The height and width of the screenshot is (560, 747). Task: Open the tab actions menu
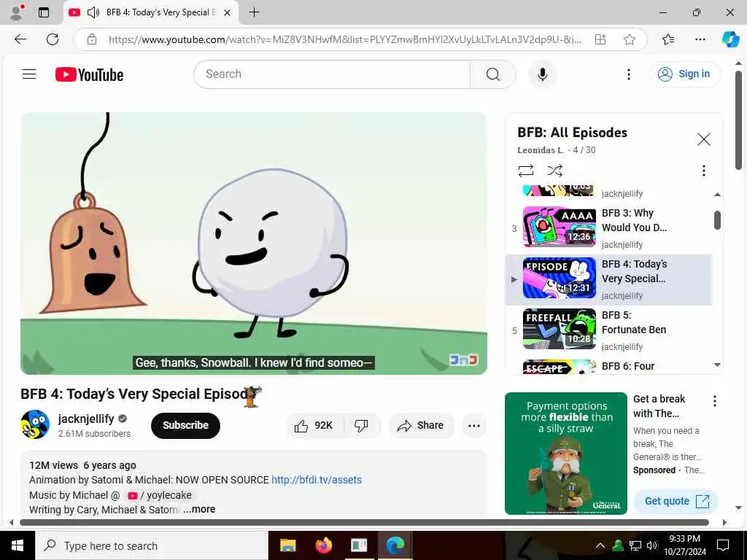point(44,13)
